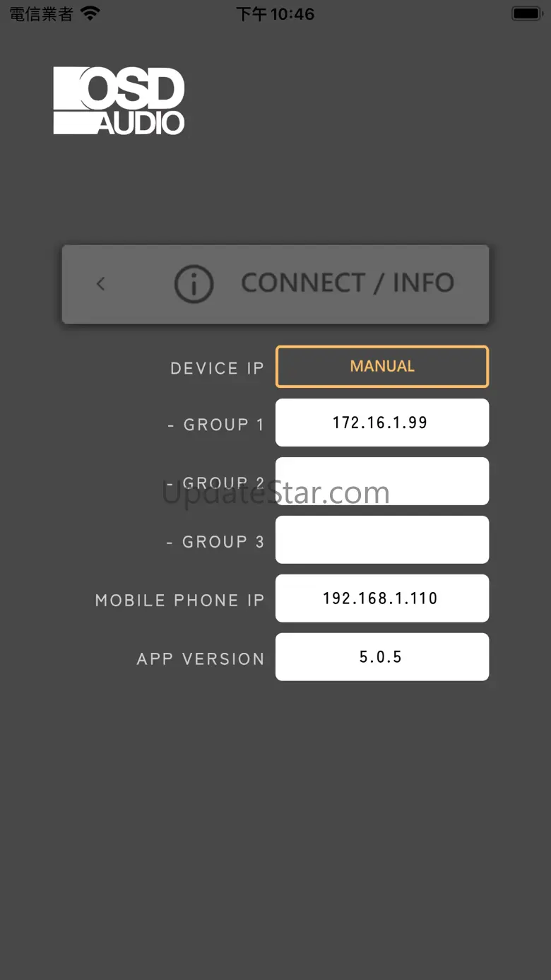551x980 pixels.
Task: Tap the App Version 5.0.5 box
Action: 382,657
